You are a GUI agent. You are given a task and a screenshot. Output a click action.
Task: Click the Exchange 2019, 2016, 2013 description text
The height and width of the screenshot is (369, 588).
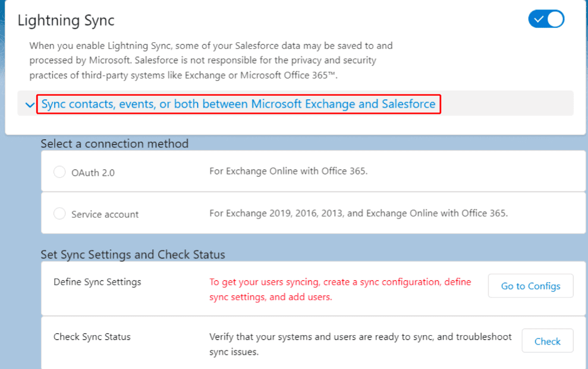pyautogui.click(x=359, y=213)
